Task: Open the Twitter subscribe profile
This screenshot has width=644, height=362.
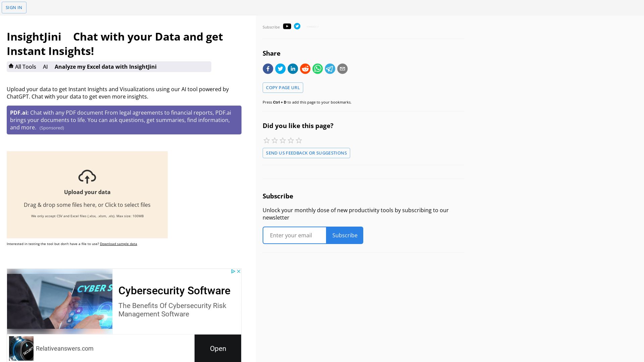Action: 297,26
